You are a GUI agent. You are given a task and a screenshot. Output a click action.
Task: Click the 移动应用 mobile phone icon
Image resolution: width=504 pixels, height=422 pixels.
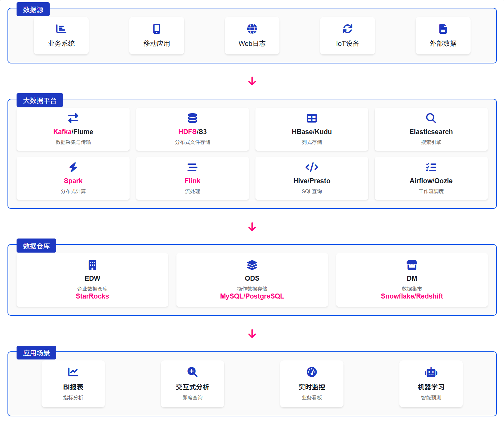(157, 29)
